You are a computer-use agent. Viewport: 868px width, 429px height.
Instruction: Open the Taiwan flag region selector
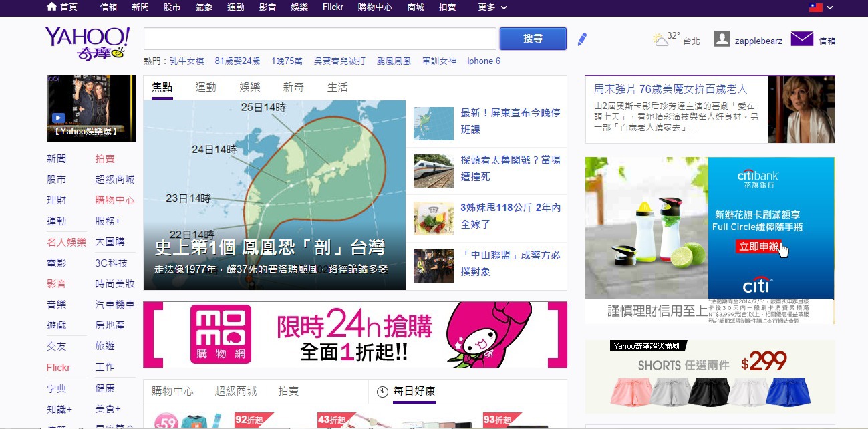click(816, 7)
